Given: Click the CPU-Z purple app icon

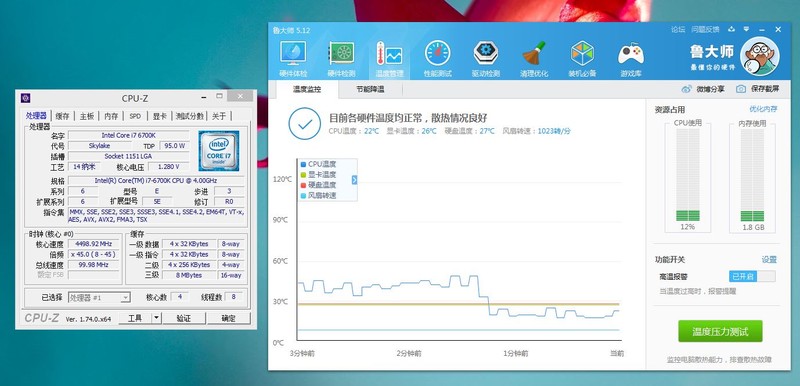Looking at the screenshot, I should (25, 98).
